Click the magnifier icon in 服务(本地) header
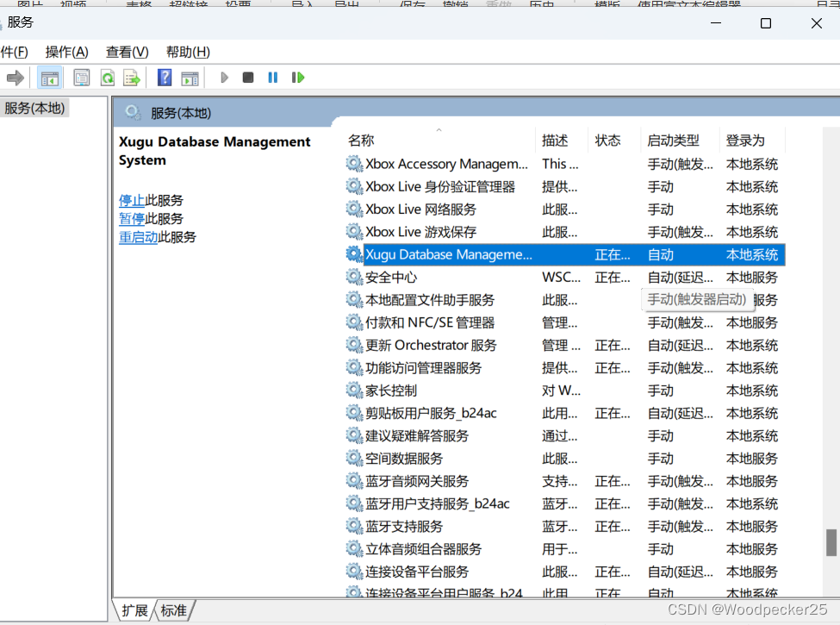 (133, 113)
